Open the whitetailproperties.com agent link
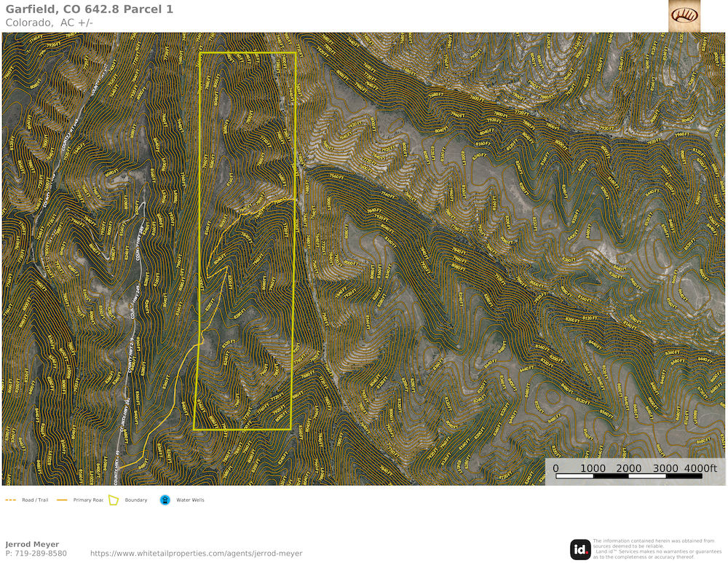The height and width of the screenshot is (563, 728). [x=196, y=554]
